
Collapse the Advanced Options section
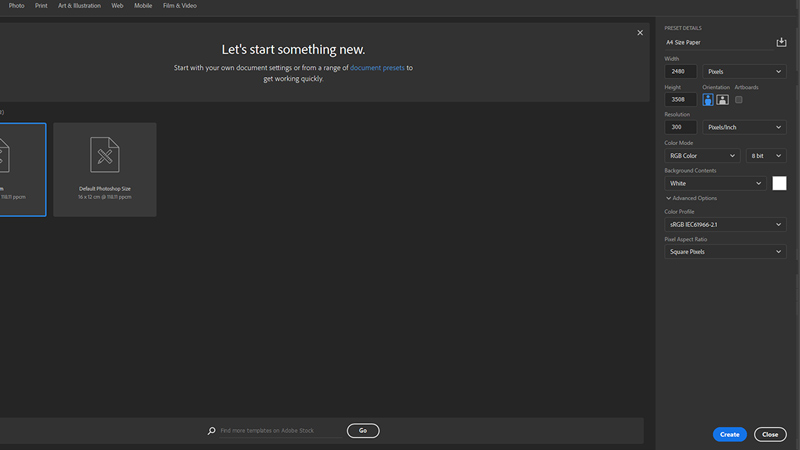coord(691,198)
